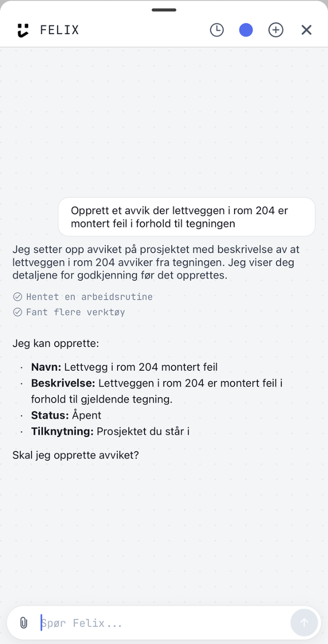Expand 'Hentet en arbeidsrutine' step

pos(89,297)
